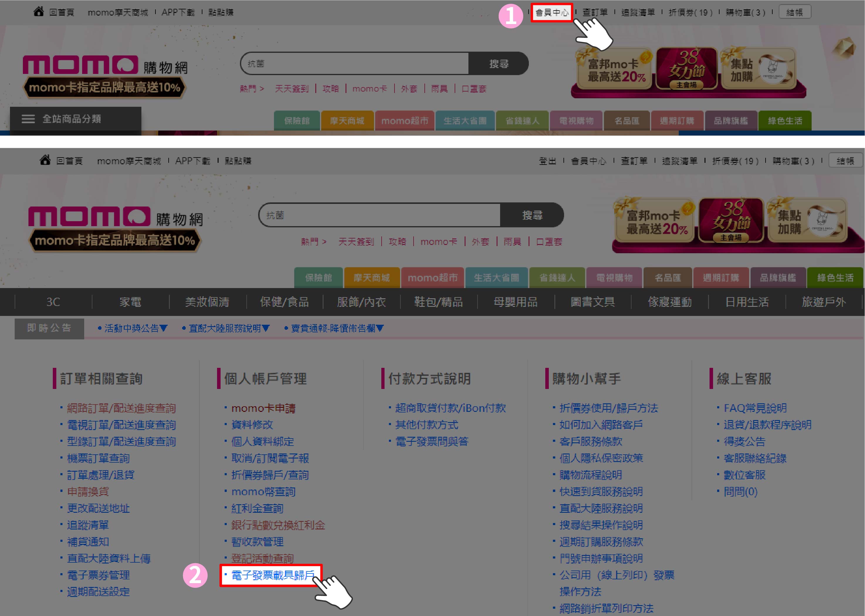Open the 電子票券管理 link
The width and height of the screenshot is (865, 616).
(98, 575)
